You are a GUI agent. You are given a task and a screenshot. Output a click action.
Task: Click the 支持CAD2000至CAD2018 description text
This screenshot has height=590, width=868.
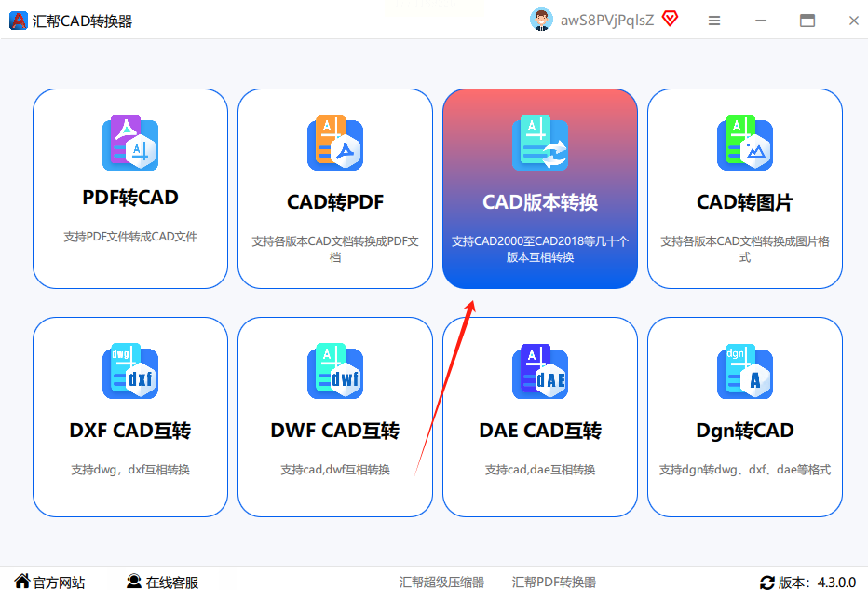tap(540, 249)
